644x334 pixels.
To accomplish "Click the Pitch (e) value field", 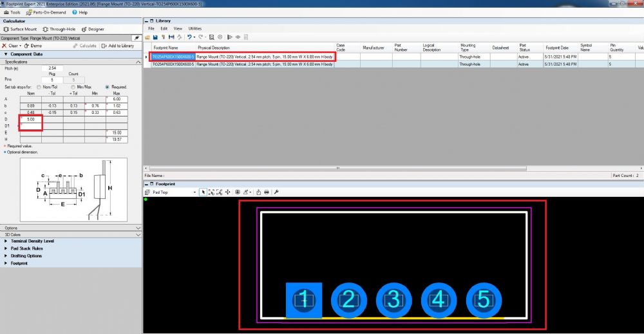I will (52, 68).
